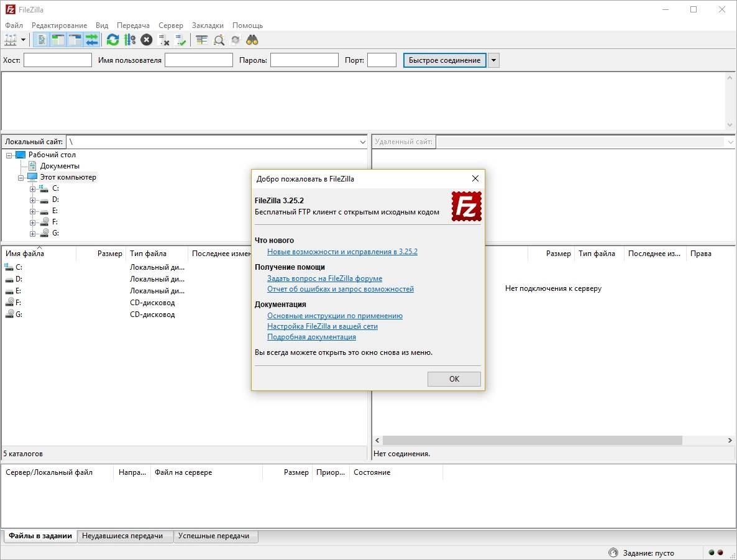Open link Новые возможности и исправления в 3.25.2
The image size is (737, 560).
click(x=342, y=252)
